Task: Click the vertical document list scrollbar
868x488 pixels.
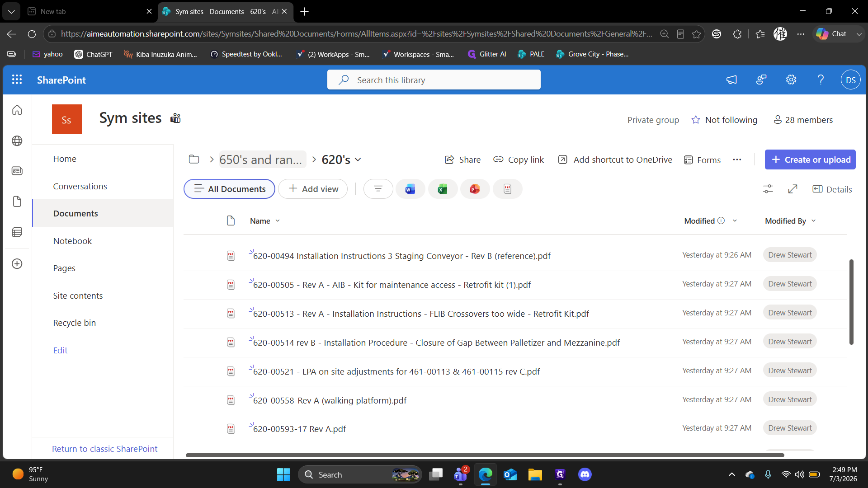Action: coord(851,302)
